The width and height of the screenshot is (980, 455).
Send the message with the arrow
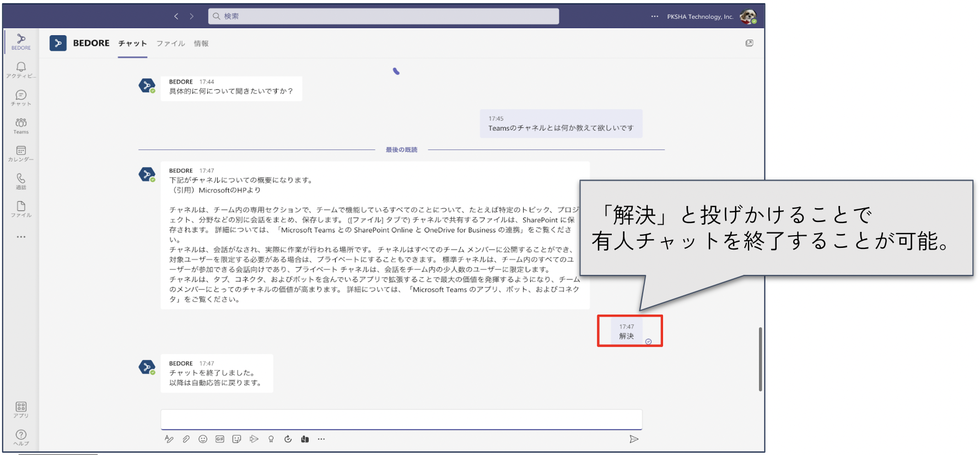(x=634, y=439)
